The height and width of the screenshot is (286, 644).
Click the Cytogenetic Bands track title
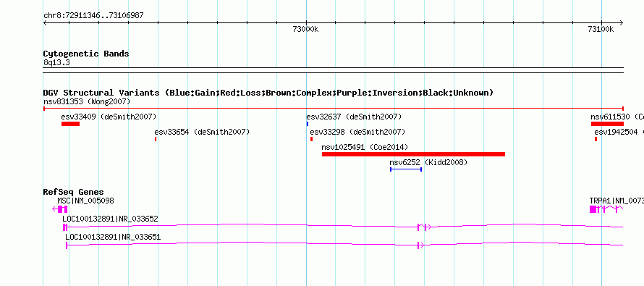point(86,54)
